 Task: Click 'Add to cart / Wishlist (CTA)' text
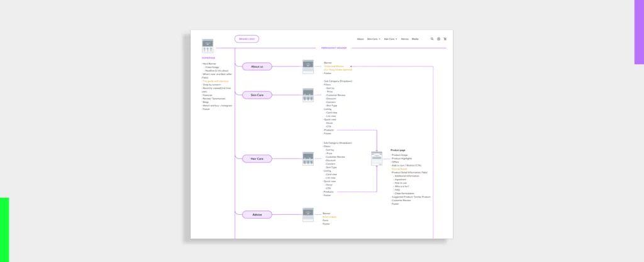tap(406, 165)
